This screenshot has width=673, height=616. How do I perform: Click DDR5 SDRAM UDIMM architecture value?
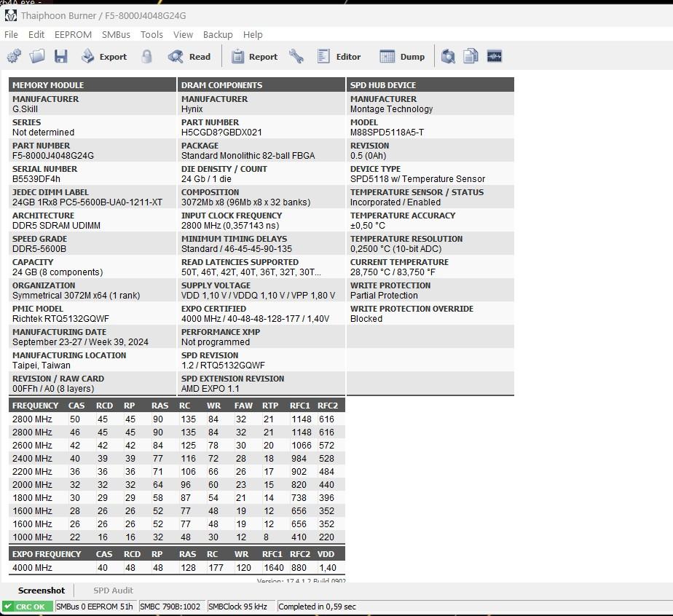point(56,226)
